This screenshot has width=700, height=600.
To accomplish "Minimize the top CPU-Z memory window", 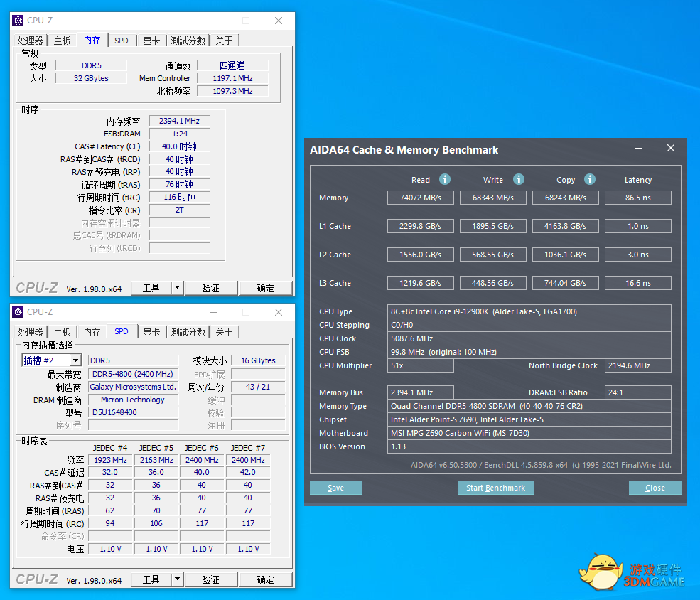I will coord(215,21).
